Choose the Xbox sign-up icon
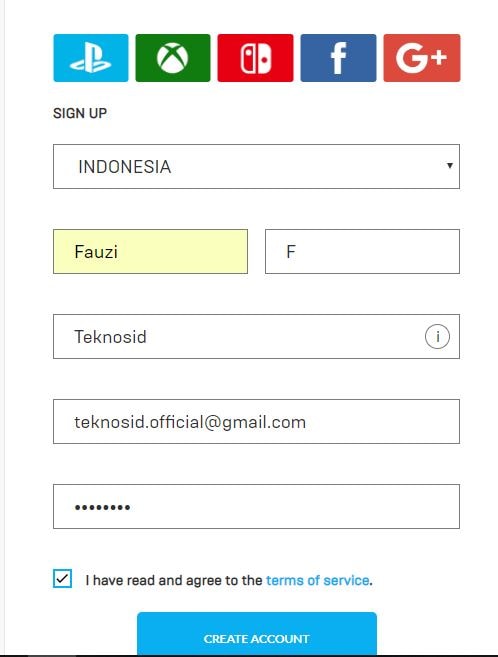 click(x=173, y=58)
